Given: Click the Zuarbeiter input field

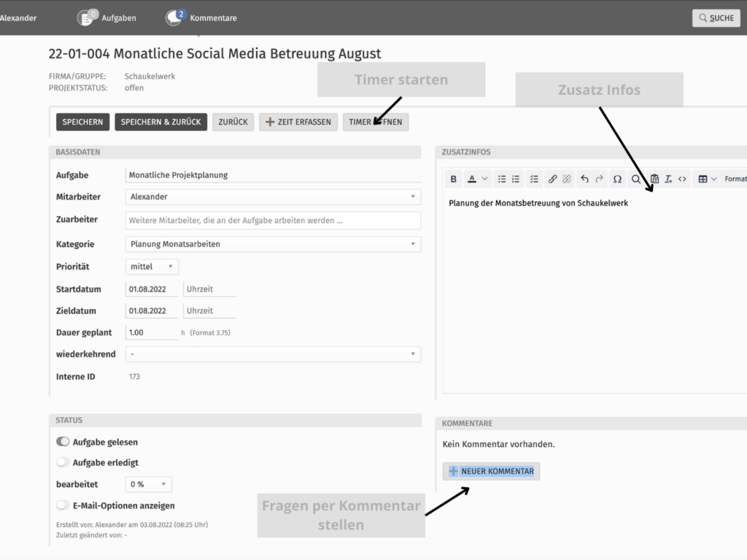Looking at the screenshot, I should [x=273, y=220].
